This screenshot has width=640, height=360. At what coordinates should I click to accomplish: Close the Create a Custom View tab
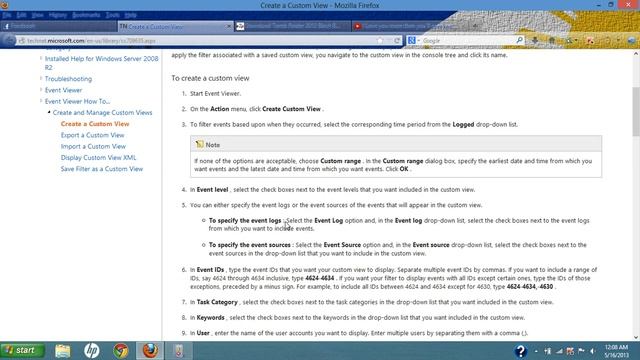coord(229,26)
